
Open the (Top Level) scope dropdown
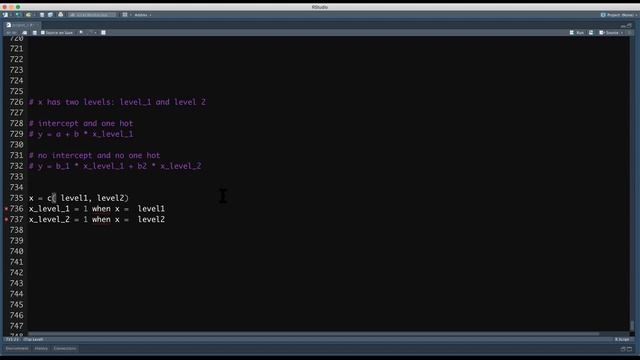pos(33,340)
